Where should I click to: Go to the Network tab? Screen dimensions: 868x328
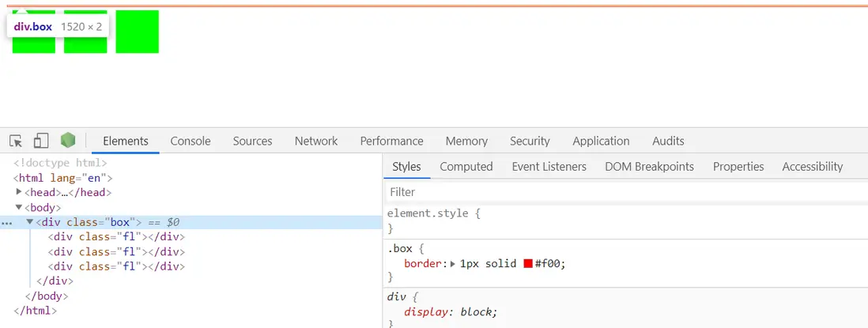coord(316,141)
